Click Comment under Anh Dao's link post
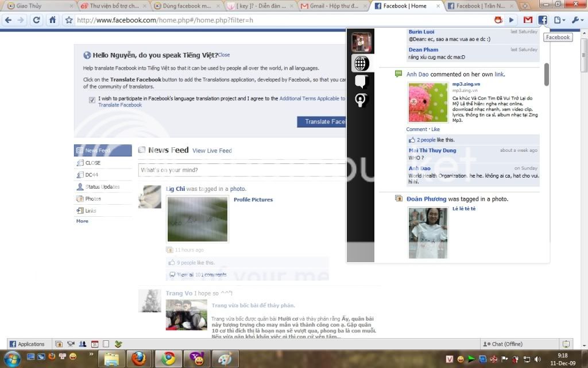588x368 pixels. click(x=417, y=129)
